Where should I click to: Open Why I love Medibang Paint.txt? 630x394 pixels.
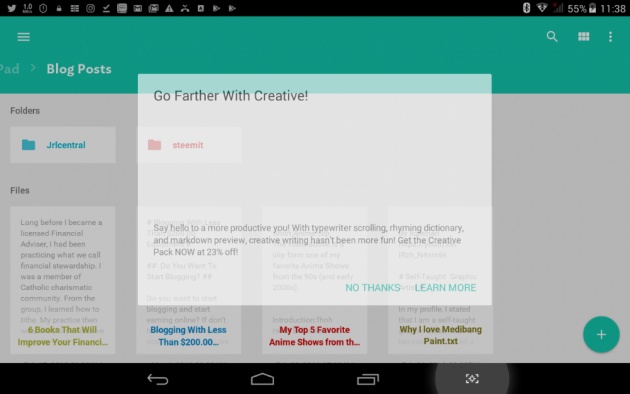tap(440, 280)
